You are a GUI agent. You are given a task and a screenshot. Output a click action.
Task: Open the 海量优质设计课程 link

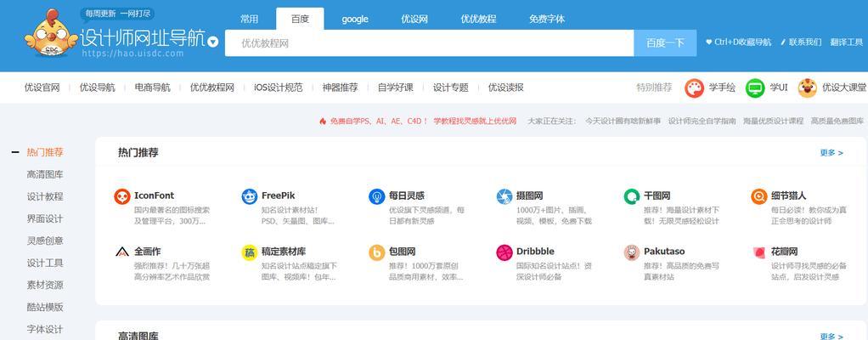click(774, 122)
